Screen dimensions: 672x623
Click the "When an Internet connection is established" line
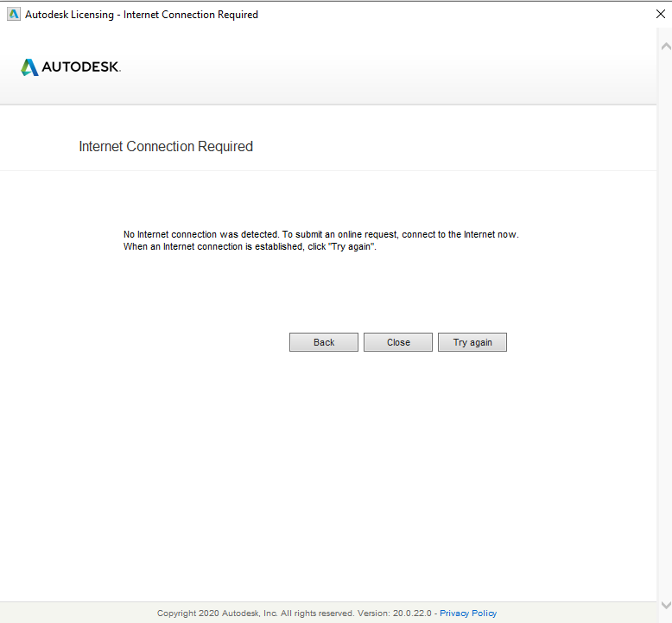pos(250,246)
